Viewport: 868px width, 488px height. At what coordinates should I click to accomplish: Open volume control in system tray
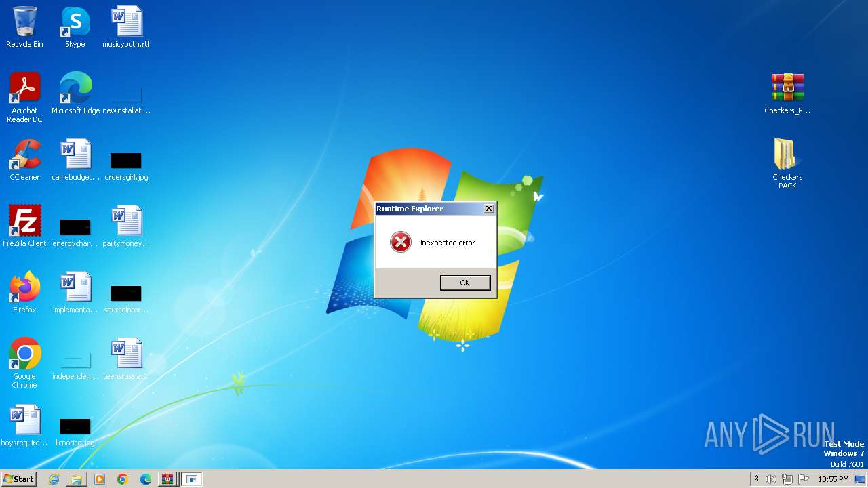click(x=771, y=479)
